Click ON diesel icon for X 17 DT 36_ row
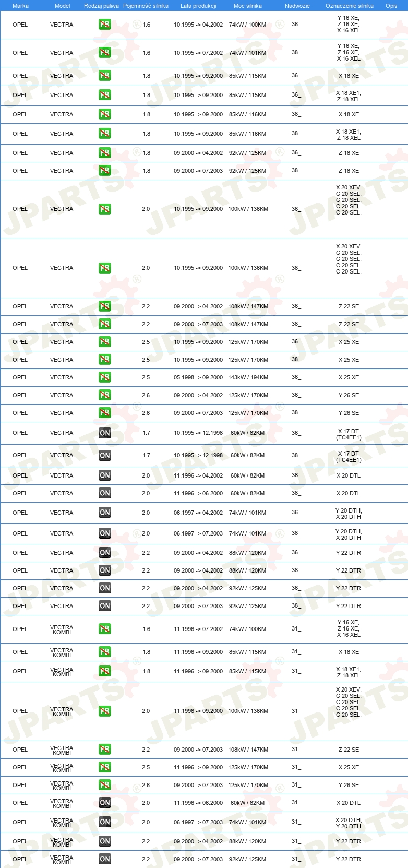The height and width of the screenshot is (868, 408). point(105,433)
